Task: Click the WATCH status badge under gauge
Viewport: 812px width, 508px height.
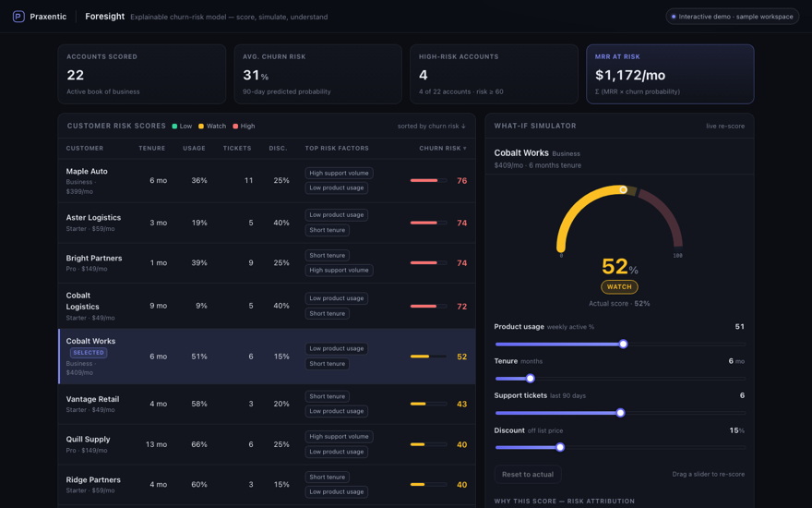Action: tap(619, 286)
